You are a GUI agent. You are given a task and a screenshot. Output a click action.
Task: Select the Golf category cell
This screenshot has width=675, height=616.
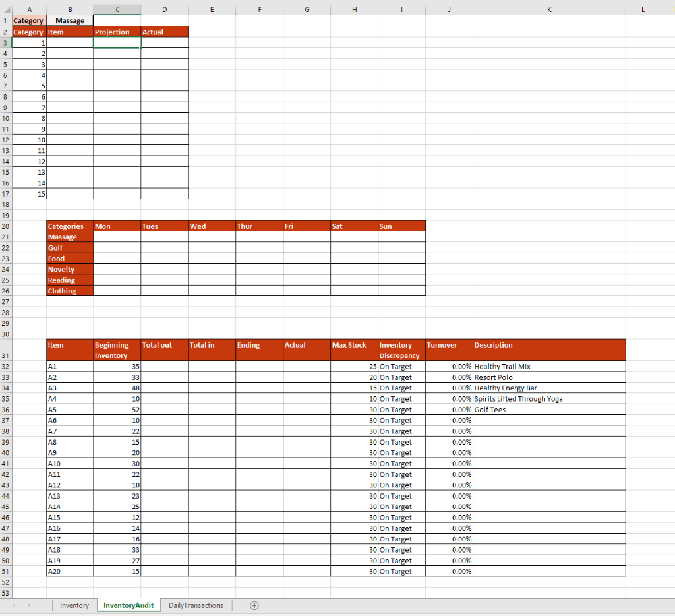point(69,247)
